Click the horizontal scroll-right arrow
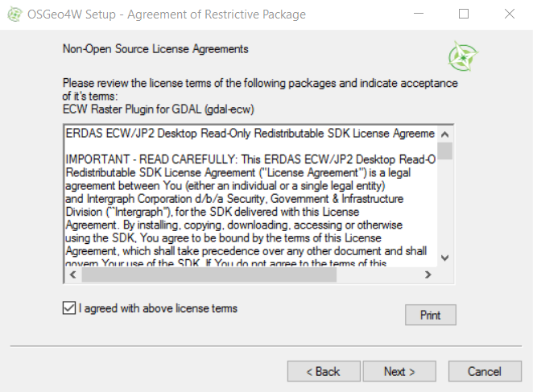The height and width of the screenshot is (392, 533). coord(428,274)
